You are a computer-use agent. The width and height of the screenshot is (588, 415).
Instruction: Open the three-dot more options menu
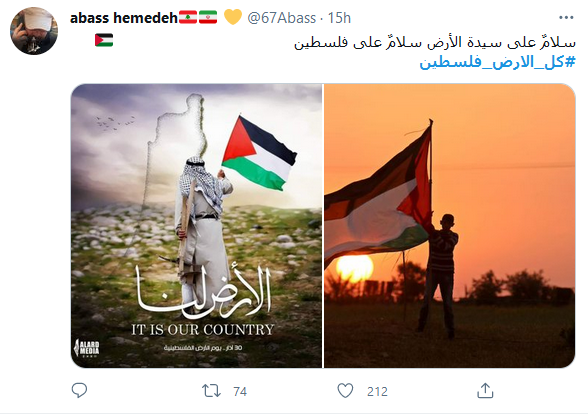566,18
